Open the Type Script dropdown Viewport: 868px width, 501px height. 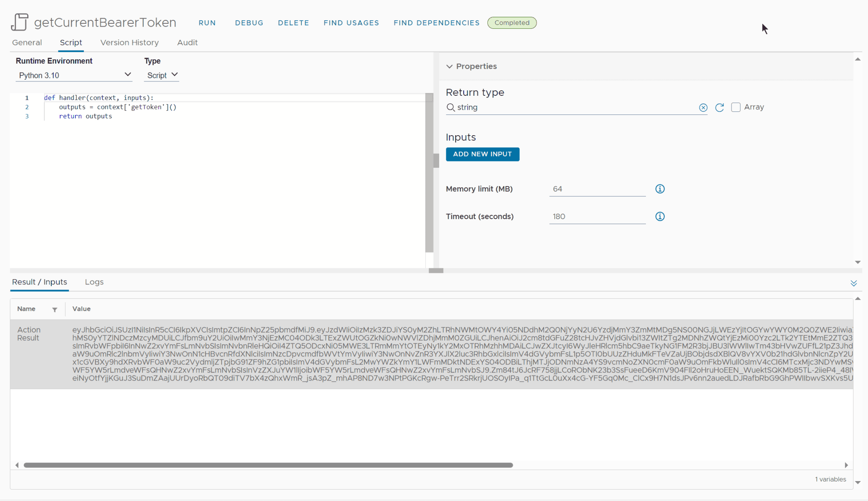(161, 75)
